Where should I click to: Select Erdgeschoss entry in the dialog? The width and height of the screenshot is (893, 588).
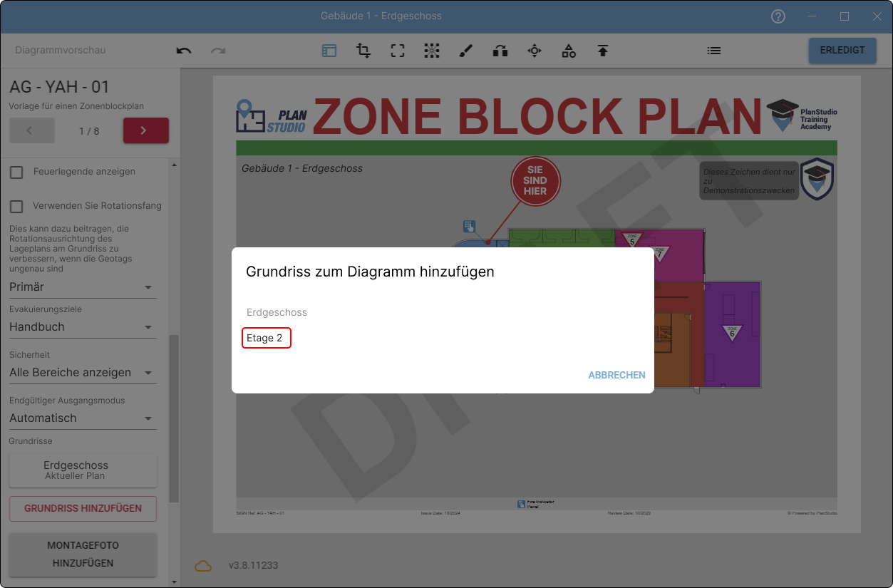click(277, 312)
